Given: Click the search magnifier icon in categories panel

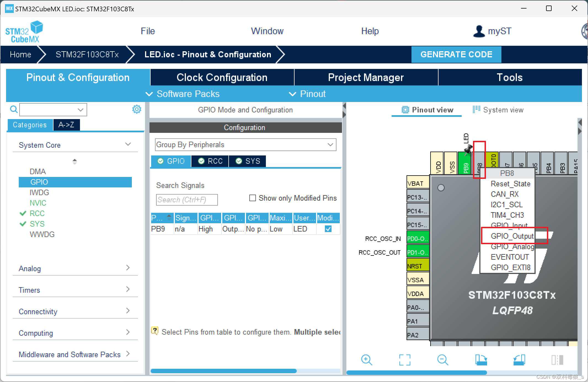Looking at the screenshot, I should [14, 109].
